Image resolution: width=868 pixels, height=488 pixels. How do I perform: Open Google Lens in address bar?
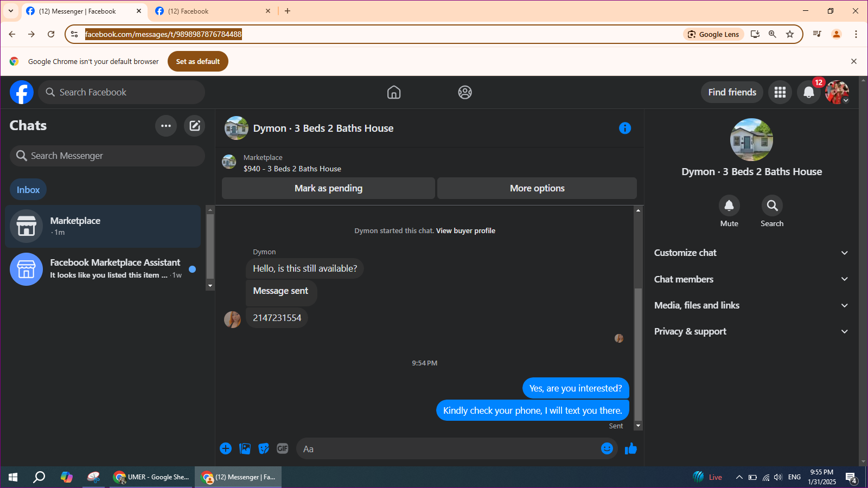click(x=714, y=34)
